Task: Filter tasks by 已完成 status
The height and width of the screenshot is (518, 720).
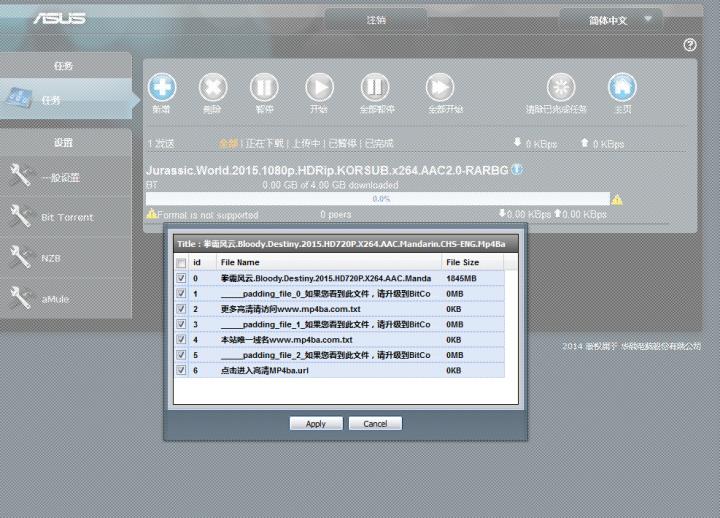Action: [379, 143]
